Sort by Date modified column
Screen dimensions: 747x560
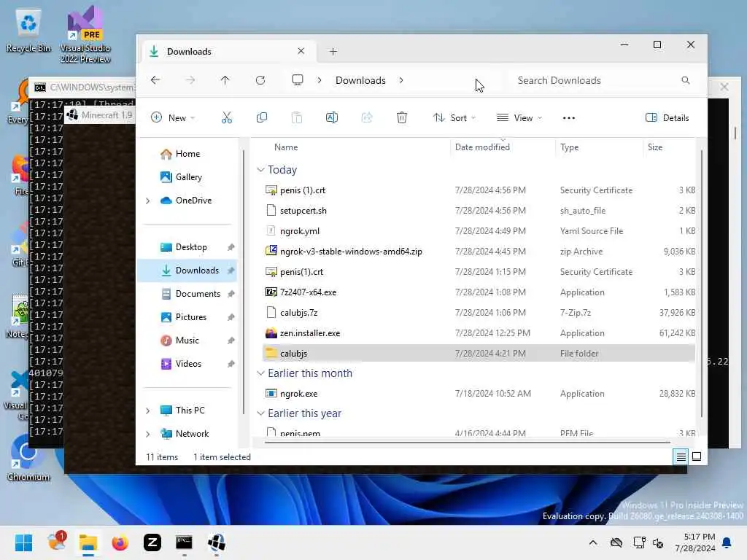pos(482,147)
